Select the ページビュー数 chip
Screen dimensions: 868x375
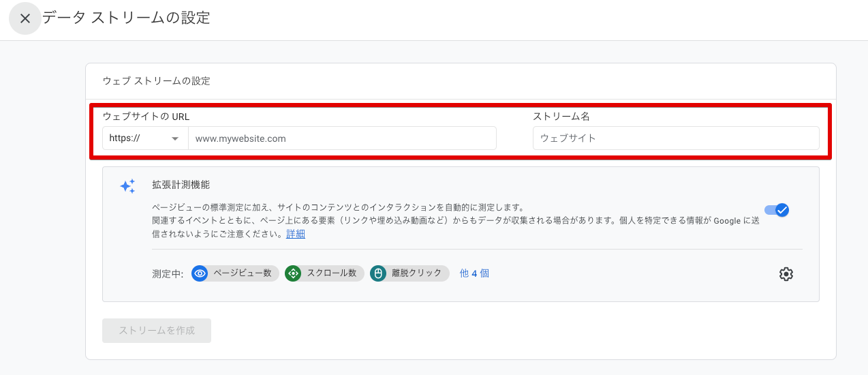[235, 273]
